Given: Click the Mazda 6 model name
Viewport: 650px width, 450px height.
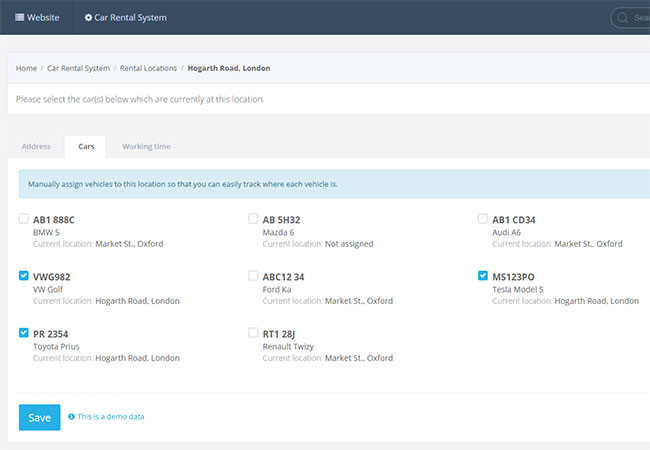Looking at the screenshot, I should (279, 232).
